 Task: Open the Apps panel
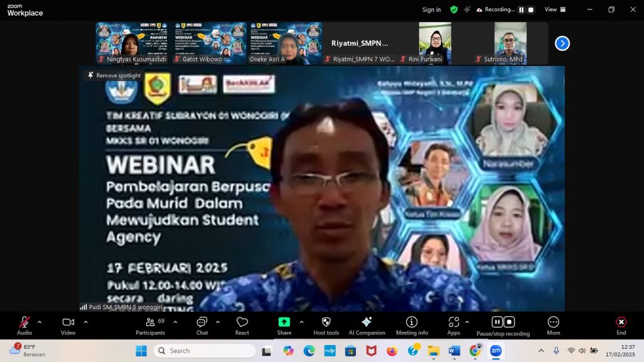click(453, 325)
